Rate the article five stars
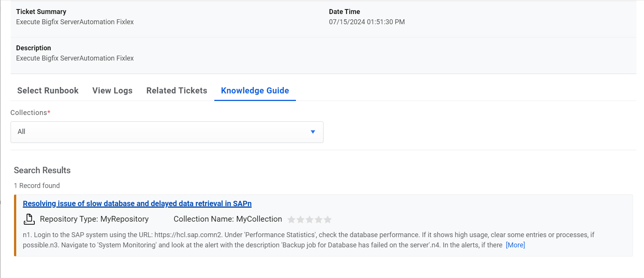This screenshot has height=278, width=644. pos(328,219)
